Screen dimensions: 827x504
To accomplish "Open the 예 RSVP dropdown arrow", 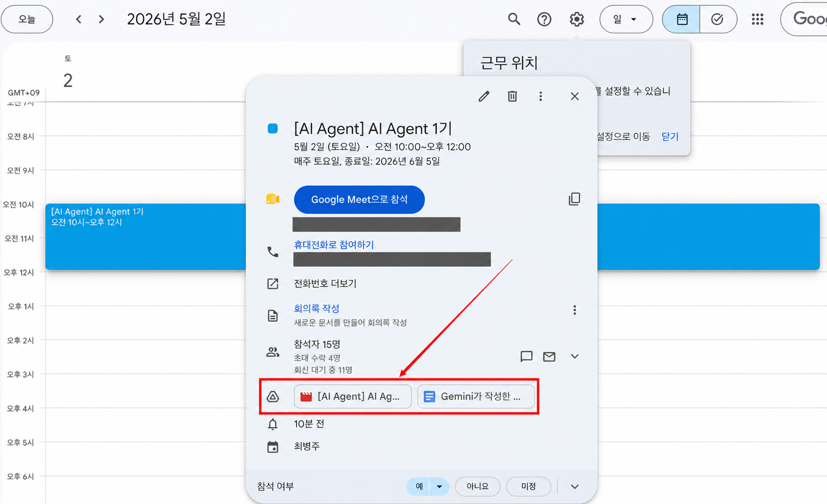I will tap(440, 486).
